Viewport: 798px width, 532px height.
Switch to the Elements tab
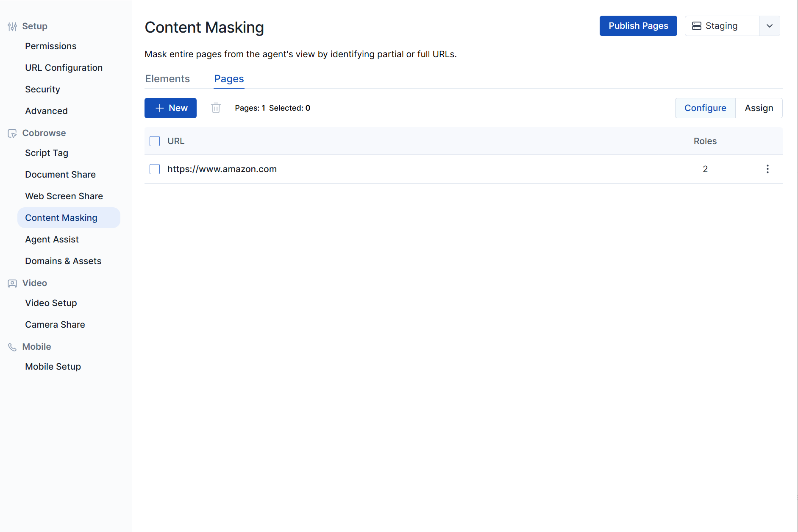[167, 79]
